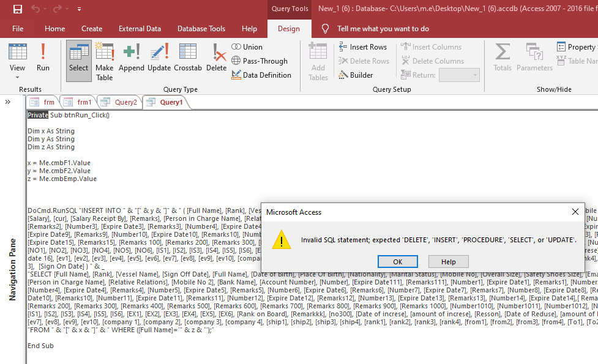This screenshot has width=598, height=364.
Task: Close the Microsoft Access error dialog
Action: tap(575, 212)
